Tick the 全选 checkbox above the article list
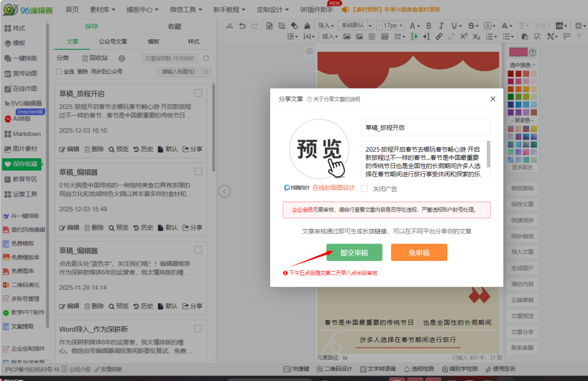This screenshot has height=381, width=588. point(58,71)
